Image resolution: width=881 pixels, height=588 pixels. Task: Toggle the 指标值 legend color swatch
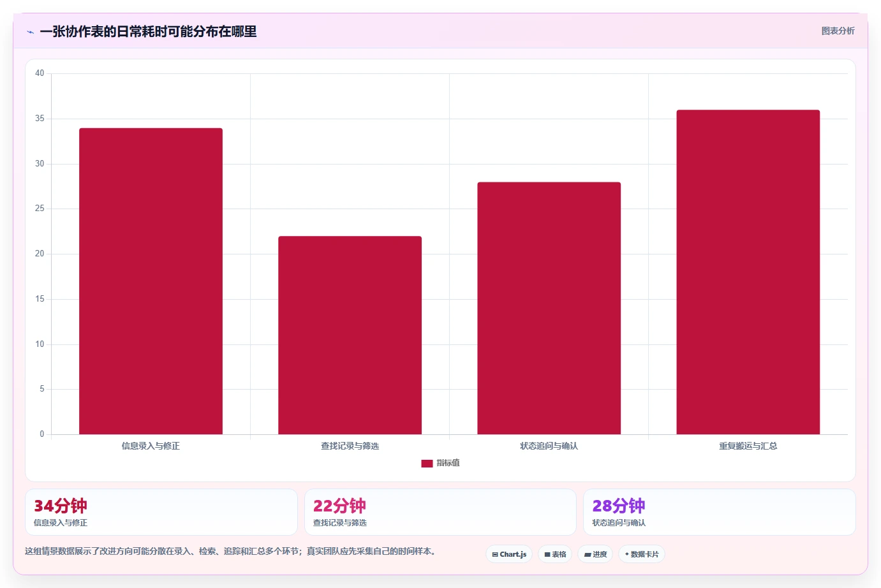coord(427,464)
